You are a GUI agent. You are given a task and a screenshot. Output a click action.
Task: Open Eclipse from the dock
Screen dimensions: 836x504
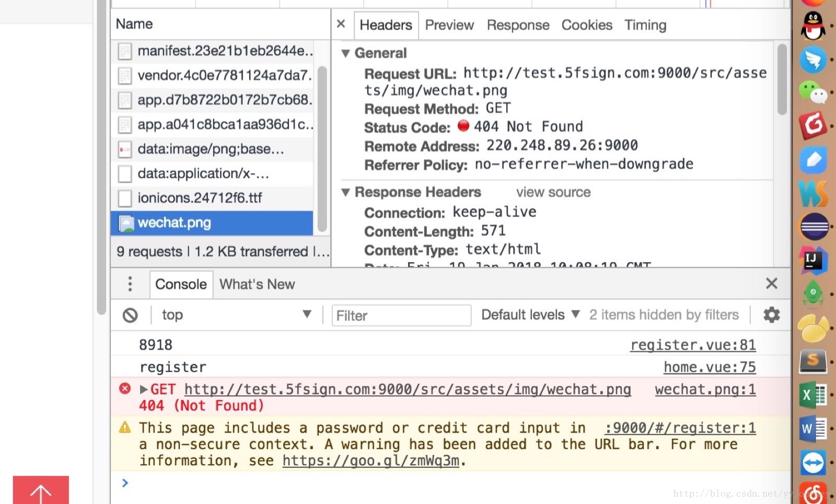pyautogui.click(x=814, y=227)
